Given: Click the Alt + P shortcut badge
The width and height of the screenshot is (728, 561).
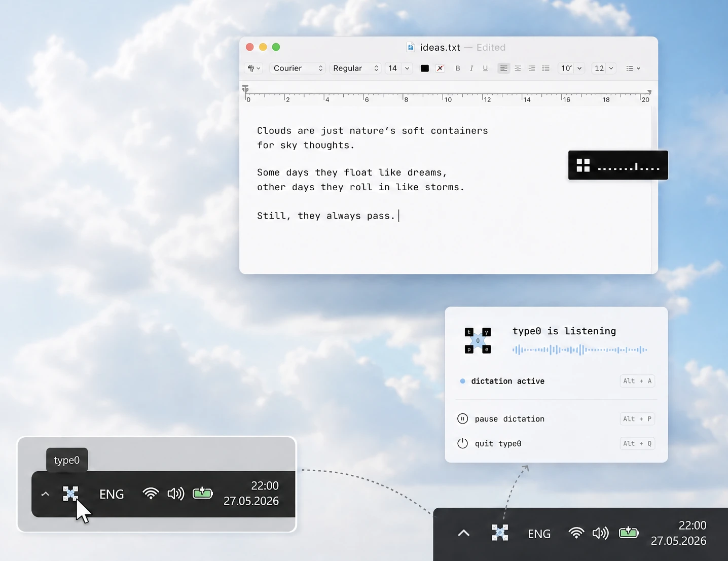Looking at the screenshot, I should [637, 419].
